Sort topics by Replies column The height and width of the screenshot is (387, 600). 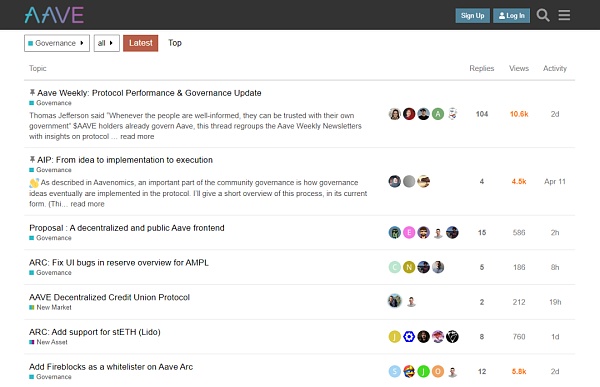click(x=482, y=69)
